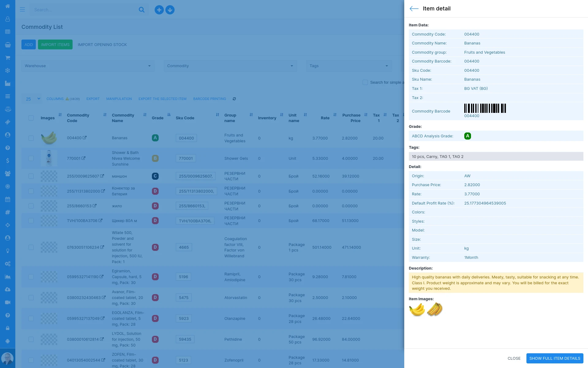Click the back arrow in Item detail

pos(414,9)
